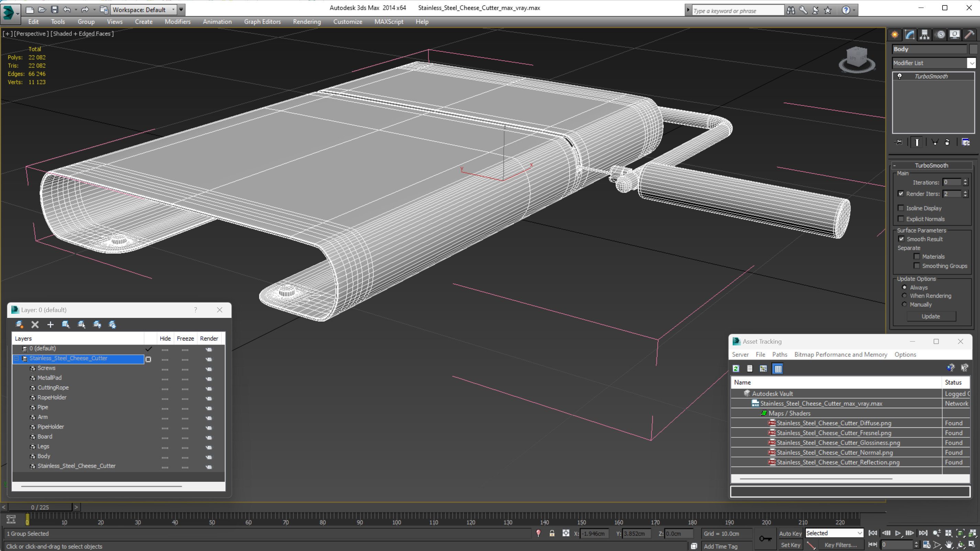Open the Graph Editors menu
Screen dimensions: 980x551
262,22
